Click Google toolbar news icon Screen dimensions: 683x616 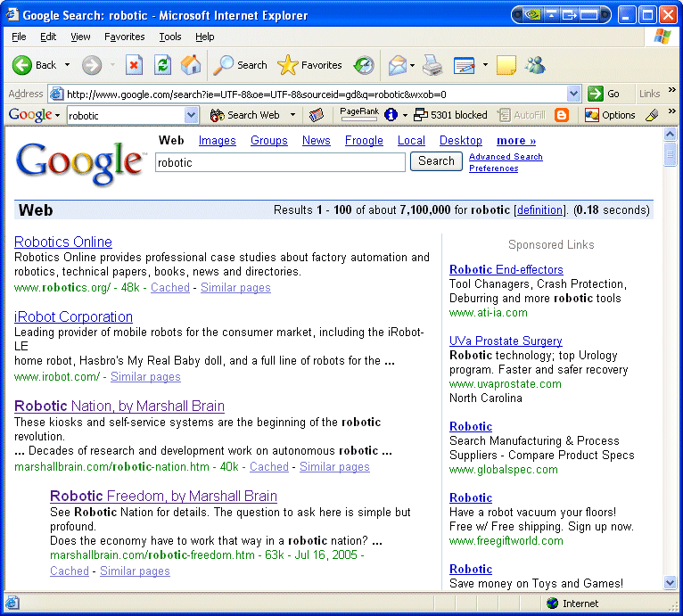click(x=317, y=115)
